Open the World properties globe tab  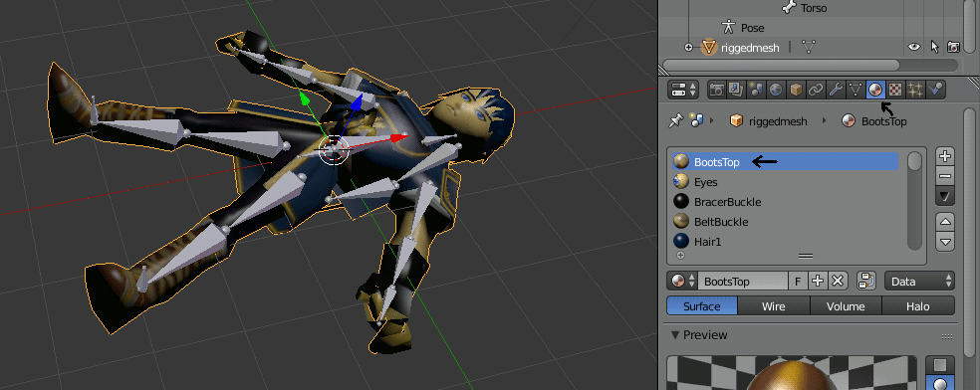pos(776,90)
